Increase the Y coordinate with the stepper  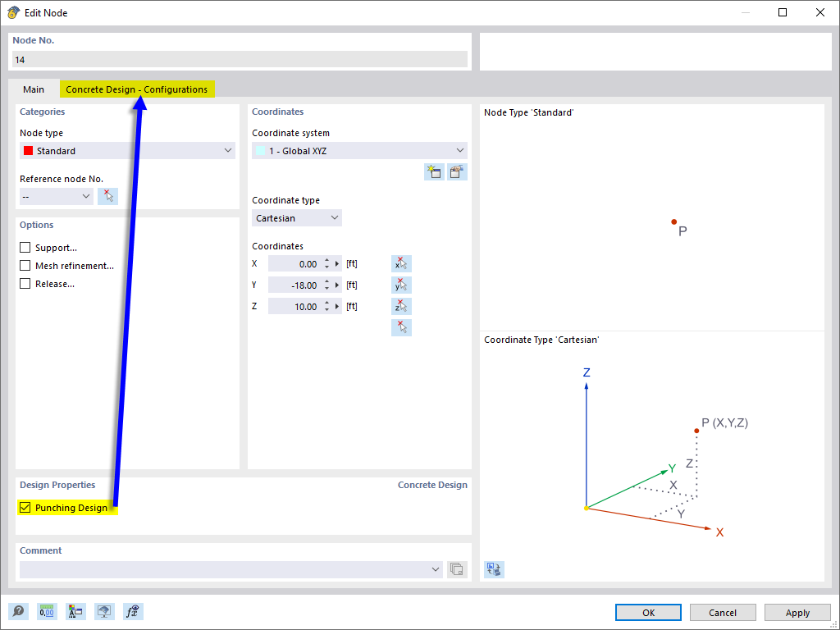[327, 281]
